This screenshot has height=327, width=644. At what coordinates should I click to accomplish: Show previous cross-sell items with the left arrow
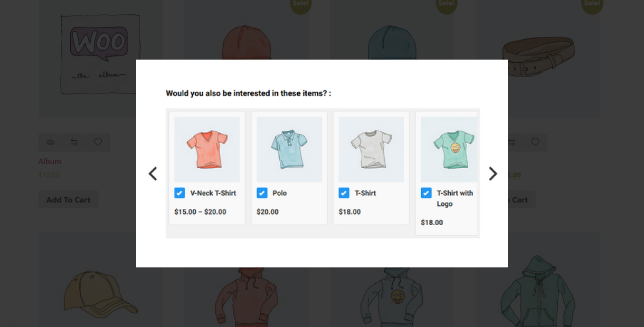tap(153, 174)
